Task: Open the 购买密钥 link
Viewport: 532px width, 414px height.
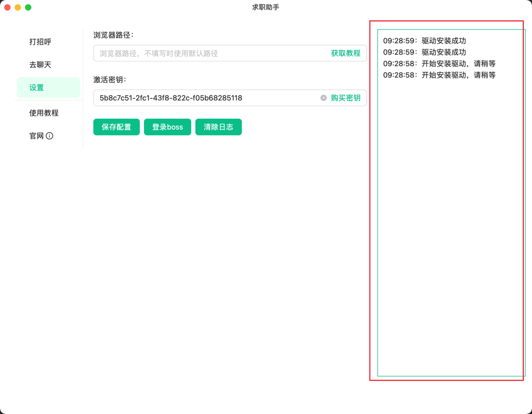Action: [345, 98]
